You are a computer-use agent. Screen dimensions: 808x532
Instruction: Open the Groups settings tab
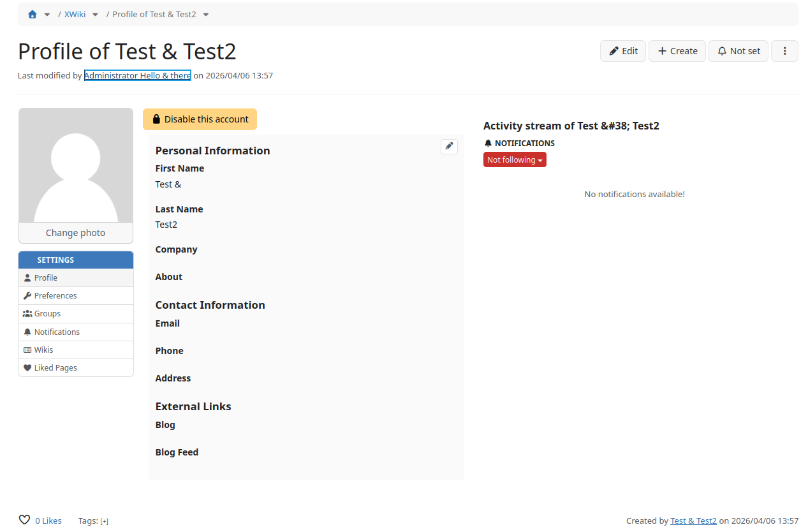[x=47, y=314]
